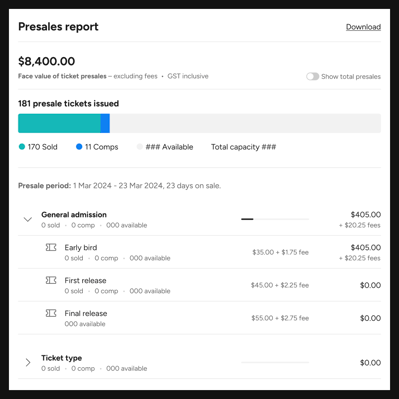Click the Ticket type heading
Screen dimensions: 399x399
pos(61,358)
